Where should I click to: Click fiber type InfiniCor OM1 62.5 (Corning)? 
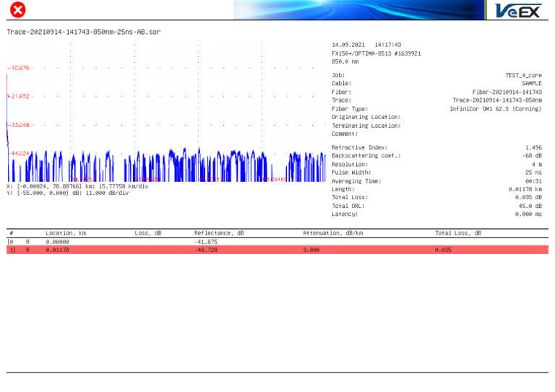pyautogui.click(x=496, y=109)
